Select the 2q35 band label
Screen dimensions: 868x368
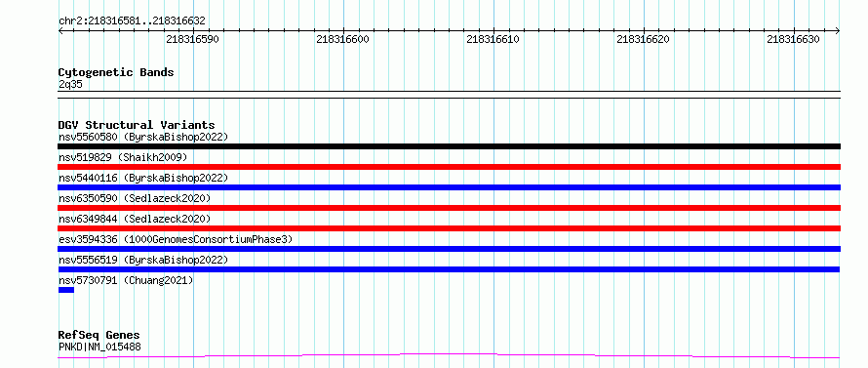coord(70,84)
